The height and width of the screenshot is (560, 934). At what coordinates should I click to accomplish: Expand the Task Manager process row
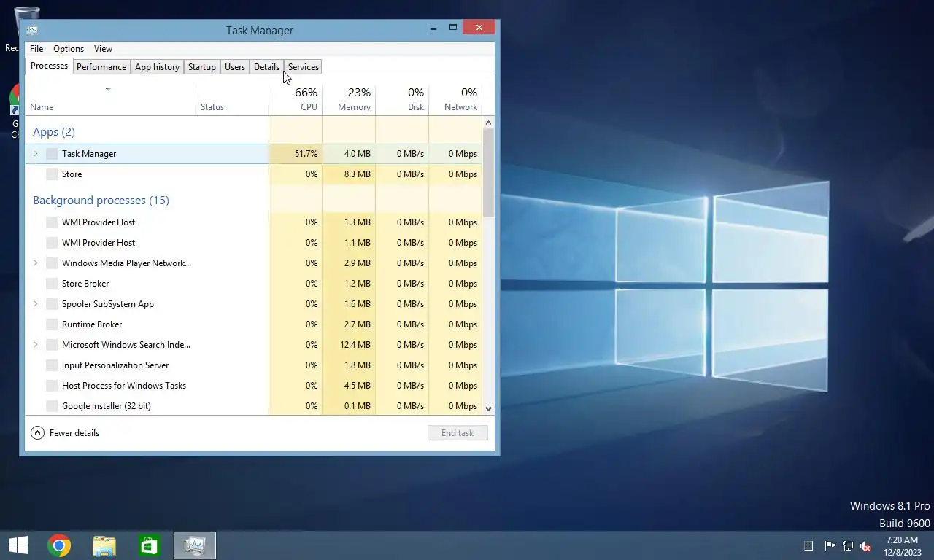pos(35,154)
